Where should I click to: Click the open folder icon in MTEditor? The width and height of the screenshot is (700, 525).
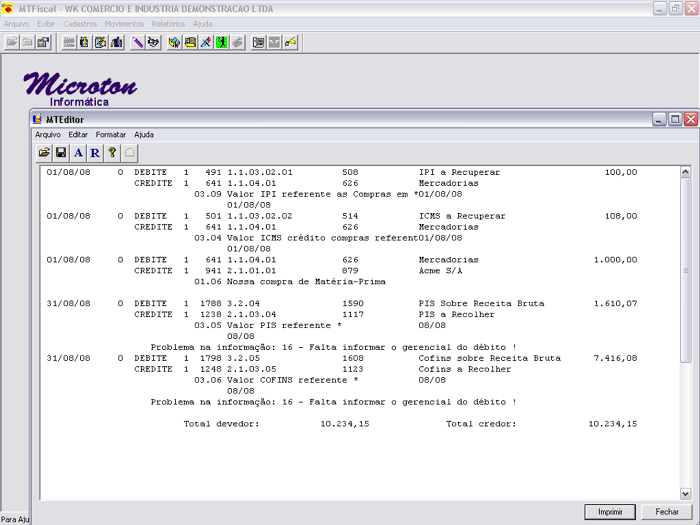(x=44, y=153)
